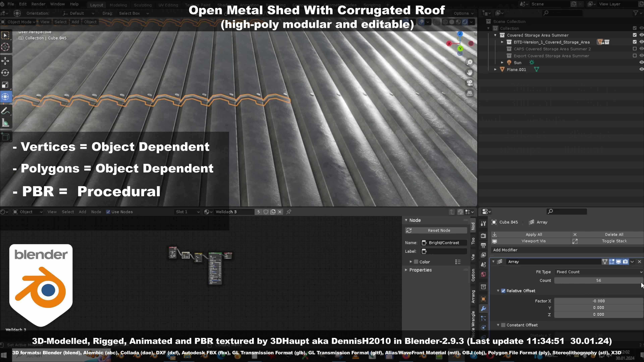
Task: Click the viewport pan hand icon
Action: click(470, 72)
